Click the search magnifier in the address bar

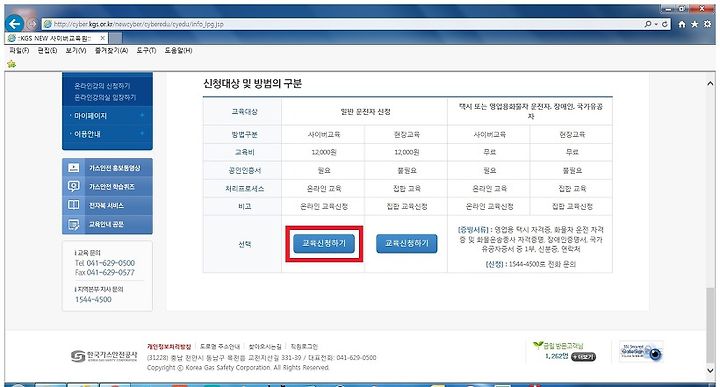click(648, 24)
